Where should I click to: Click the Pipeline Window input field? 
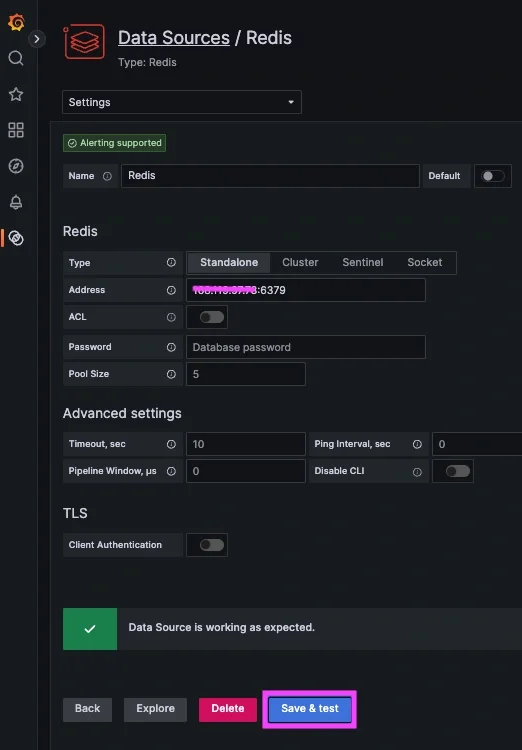[246, 471]
